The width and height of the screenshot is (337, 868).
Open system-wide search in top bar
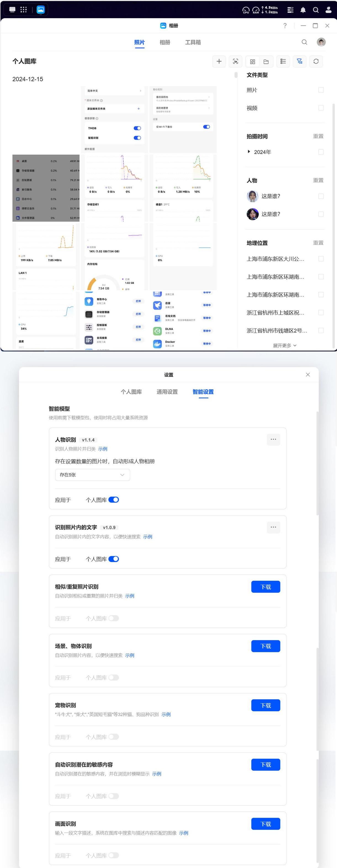(x=316, y=10)
